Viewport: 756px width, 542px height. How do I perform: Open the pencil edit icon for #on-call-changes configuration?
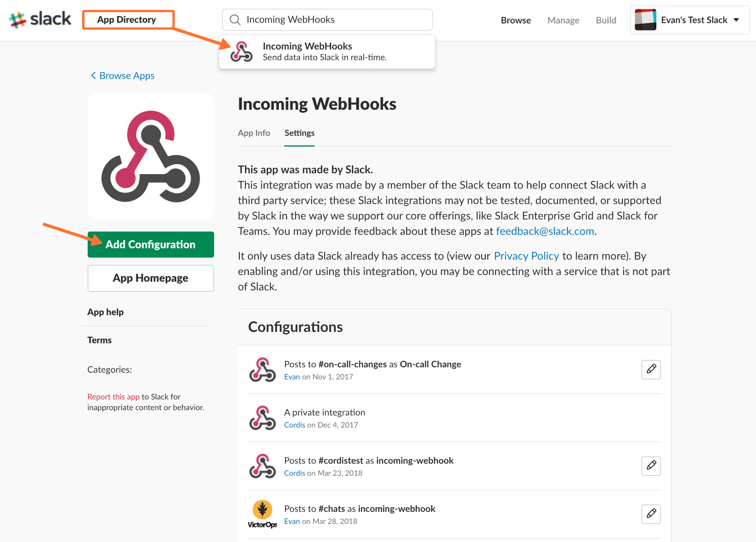click(651, 369)
